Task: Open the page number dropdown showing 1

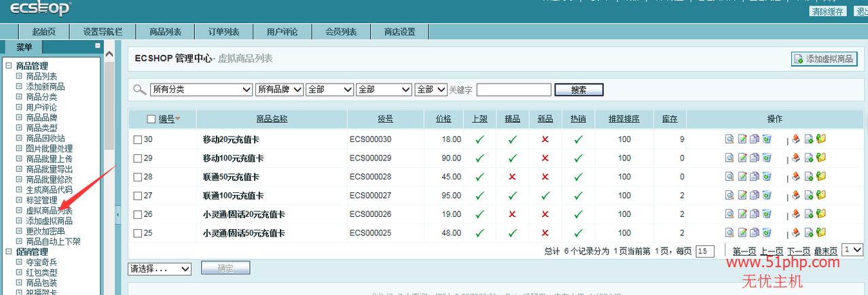Action: tap(852, 250)
